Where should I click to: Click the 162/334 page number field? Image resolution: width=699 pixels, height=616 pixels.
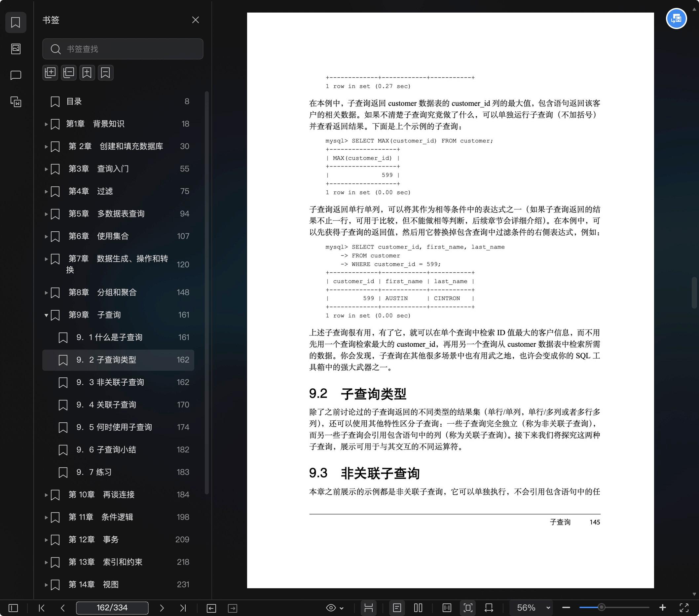coord(112,608)
